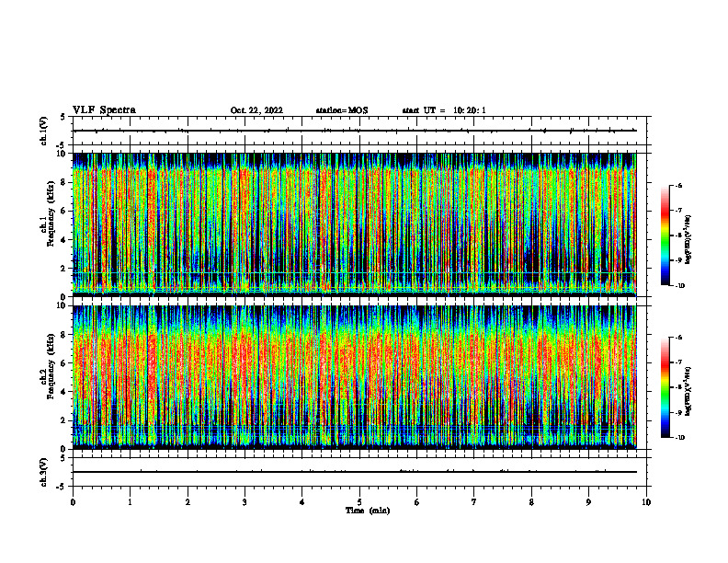Click the "ch.1(V)" waveform axis label
This screenshot has width=728, height=563.
[43, 131]
